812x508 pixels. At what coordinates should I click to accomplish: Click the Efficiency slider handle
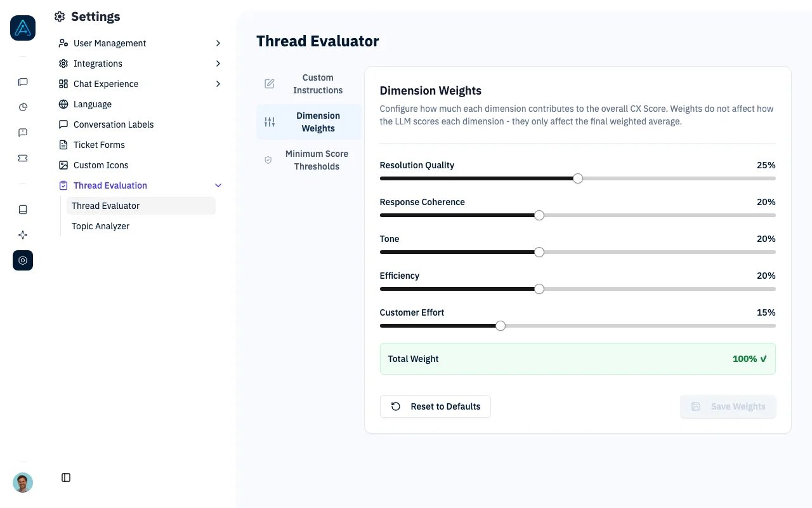(539, 289)
